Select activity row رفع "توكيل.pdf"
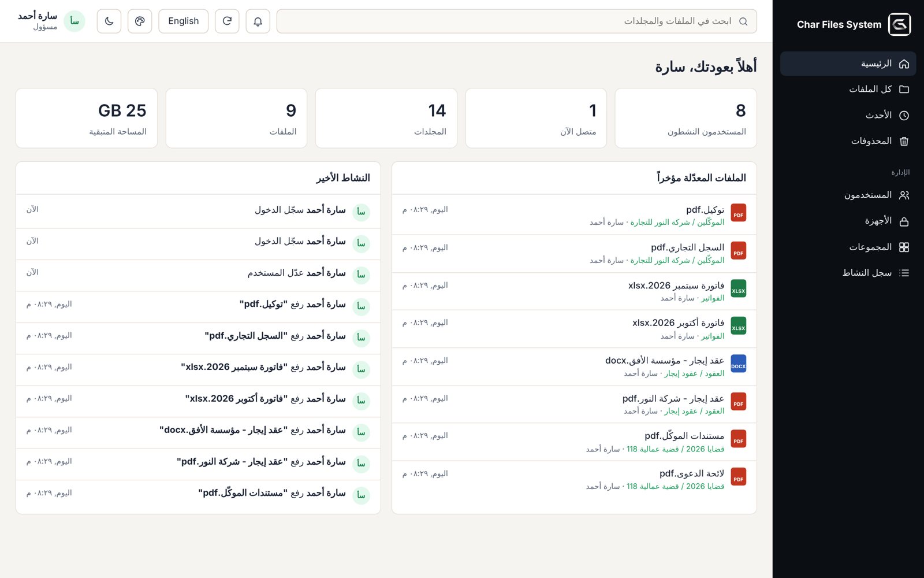 [x=198, y=307]
